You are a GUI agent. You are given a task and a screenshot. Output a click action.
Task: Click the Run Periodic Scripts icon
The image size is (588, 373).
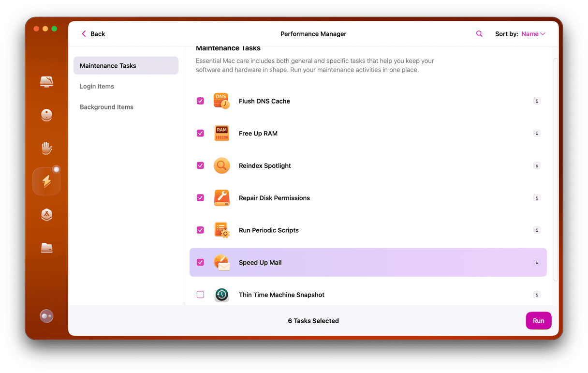tap(221, 230)
